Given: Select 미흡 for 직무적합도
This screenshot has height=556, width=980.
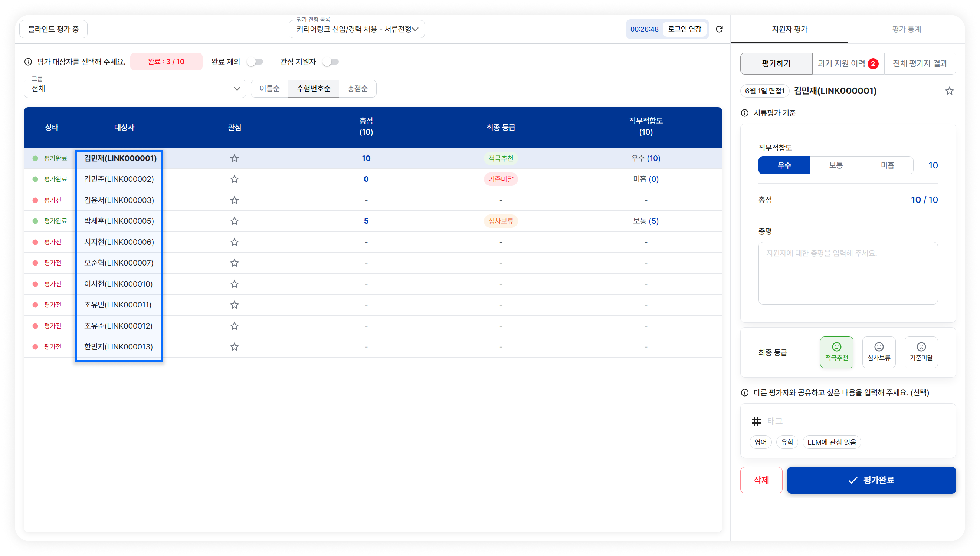Looking at the screenshot, I should pyautogui.click(x=887, y=165).
